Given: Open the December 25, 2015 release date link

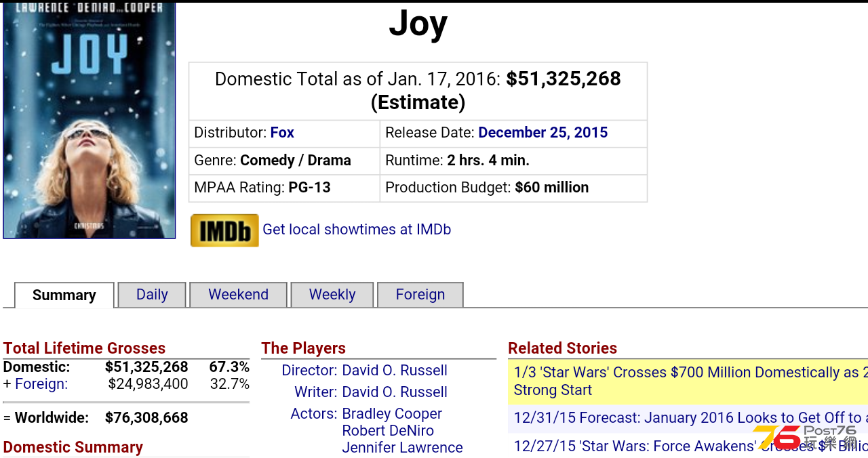Looking at the screenshot, I should click(543, 133).
